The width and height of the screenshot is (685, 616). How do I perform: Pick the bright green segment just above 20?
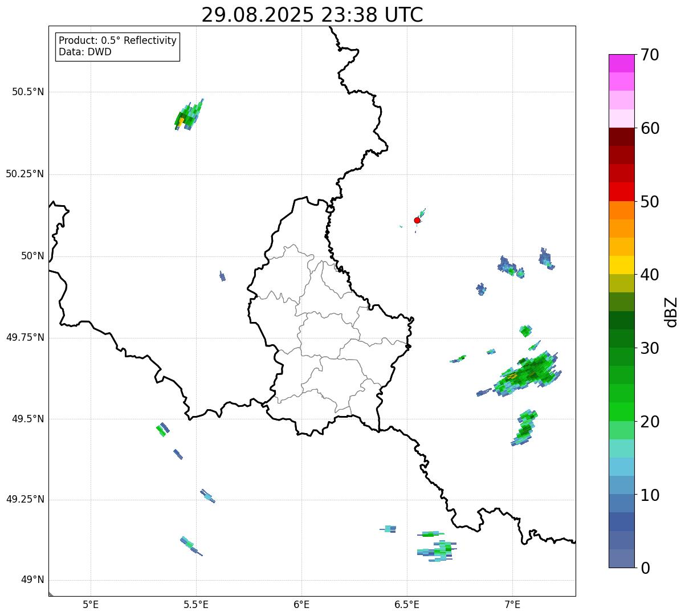click(x=622, y=411)
